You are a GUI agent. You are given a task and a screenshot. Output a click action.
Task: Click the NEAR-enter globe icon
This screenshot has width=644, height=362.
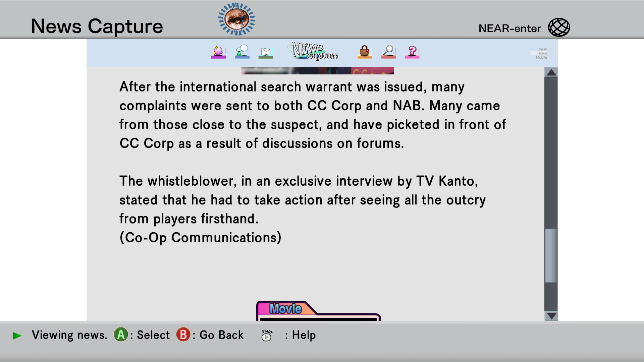click(x=559, y=27)
